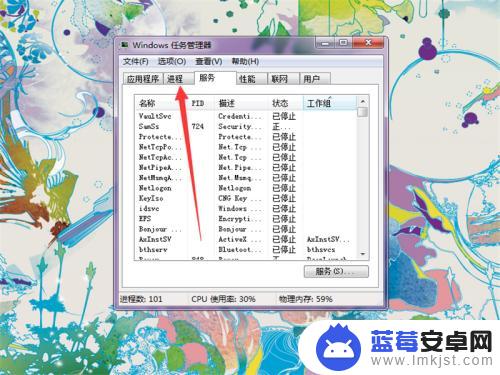Click the Task Manager title bar icon
Screen dimensions: 500x375
click(x=125, y=45)
